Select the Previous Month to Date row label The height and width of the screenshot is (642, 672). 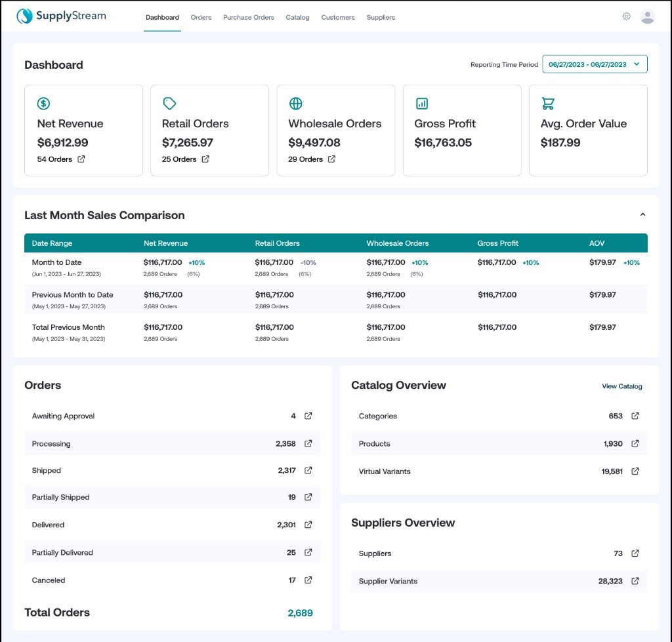72,294
